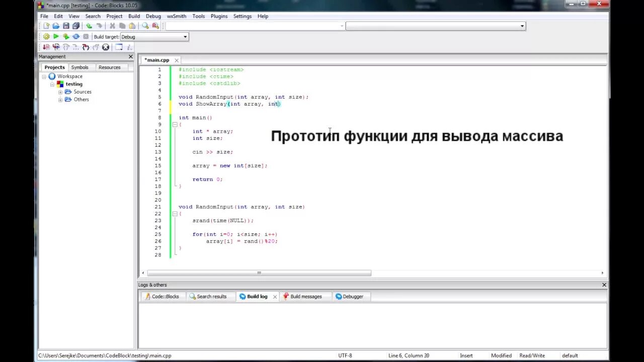Save the current file with floppy icon

click(x=66, y=26)
